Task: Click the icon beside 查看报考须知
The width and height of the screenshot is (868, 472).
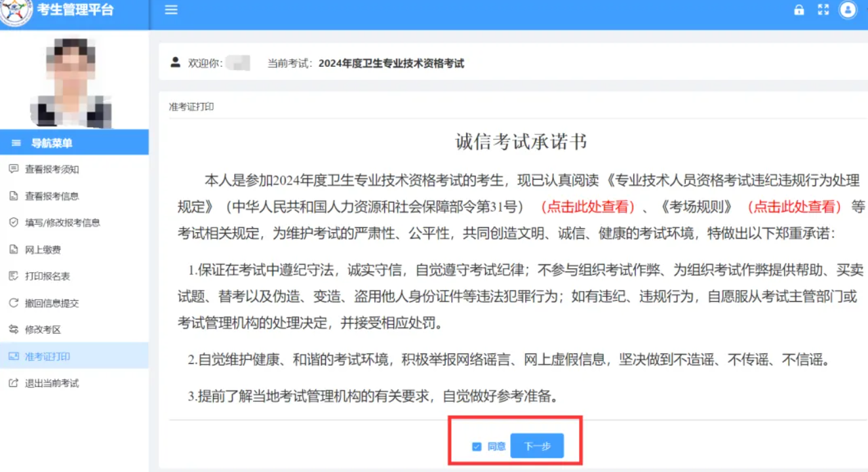Action: [x=13, y=169]
